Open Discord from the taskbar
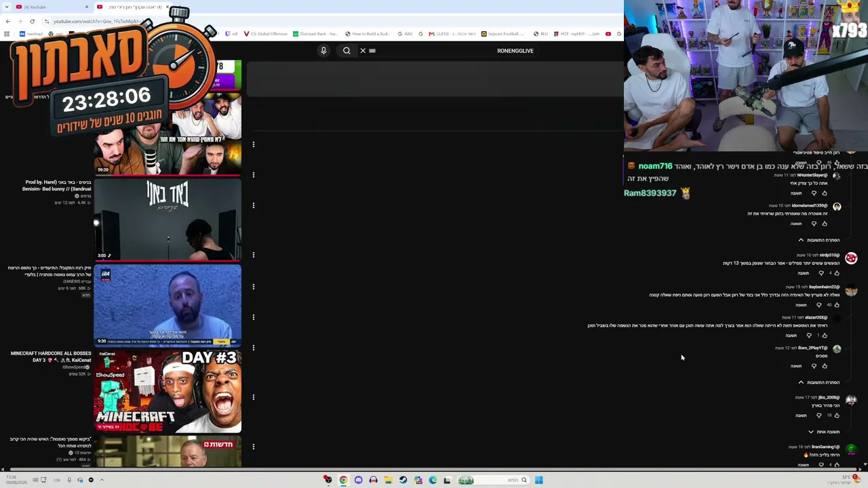The image size is (868, 488). tap(358, 480)
